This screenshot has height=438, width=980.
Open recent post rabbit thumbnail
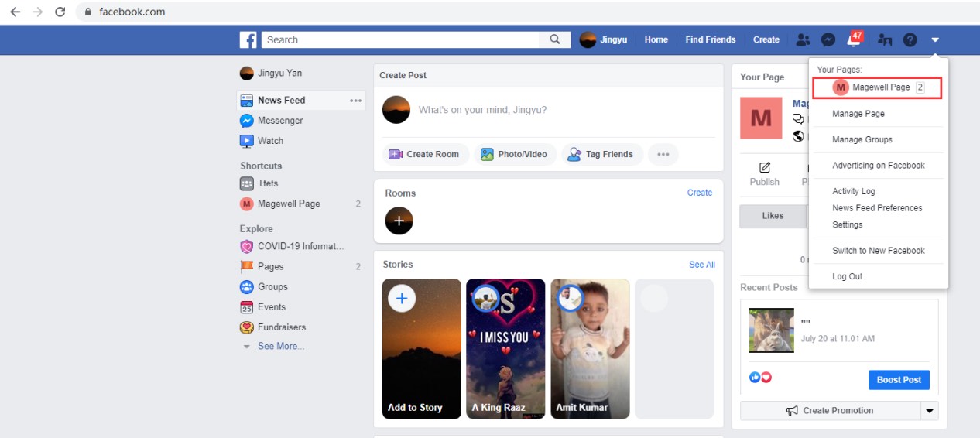772,330
